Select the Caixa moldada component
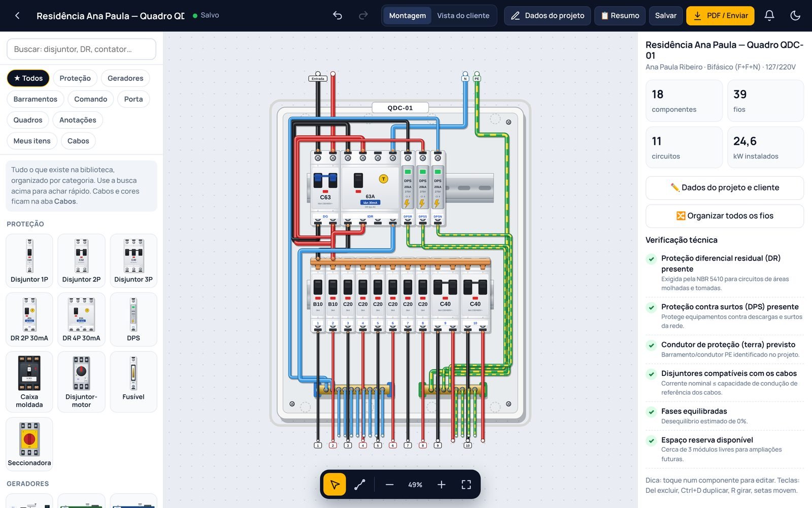This screenshot has height=508, width=812. (29, 382)
